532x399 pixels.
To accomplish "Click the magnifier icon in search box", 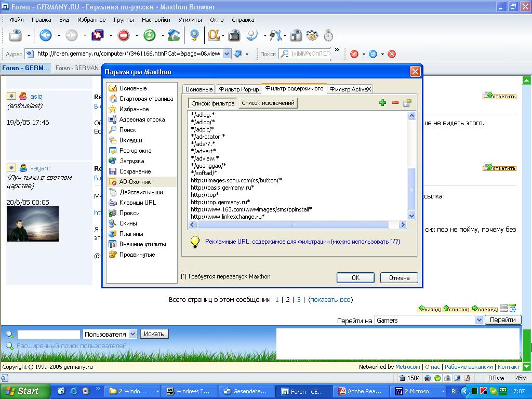I will pyautogui.click(x=285, y=54).
